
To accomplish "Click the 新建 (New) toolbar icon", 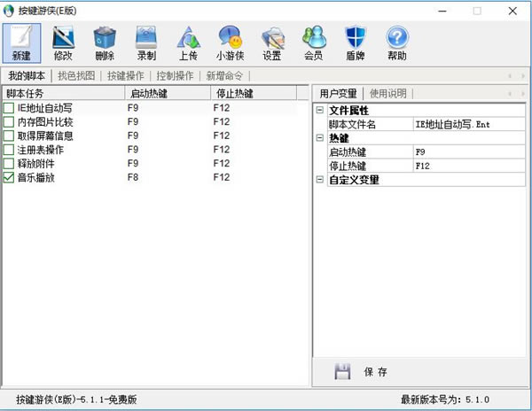I will point(21,43).
